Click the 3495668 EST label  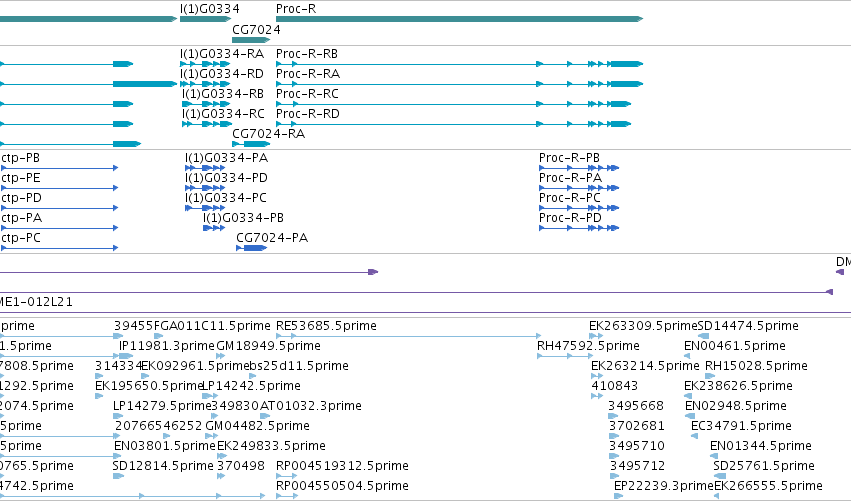(x=636, y=406)
